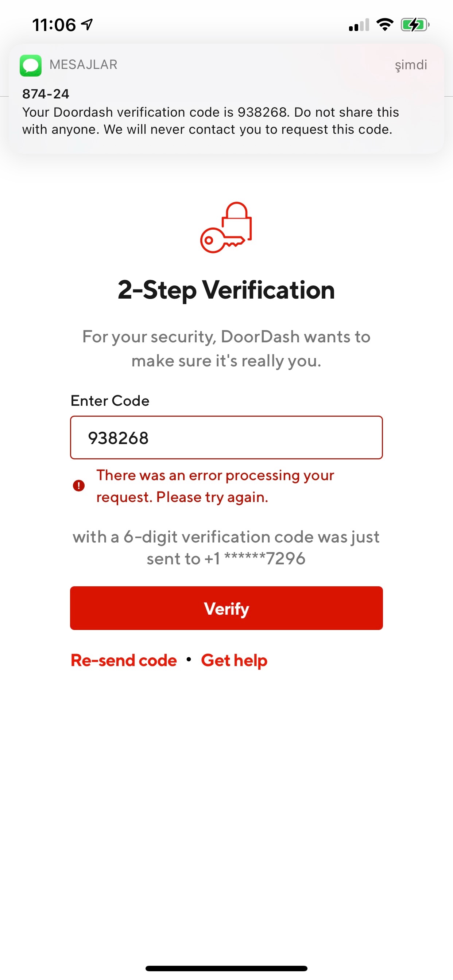Tap the 874-24 sender name
Viewport: 453px width, 980px height.
pos(46,94)
